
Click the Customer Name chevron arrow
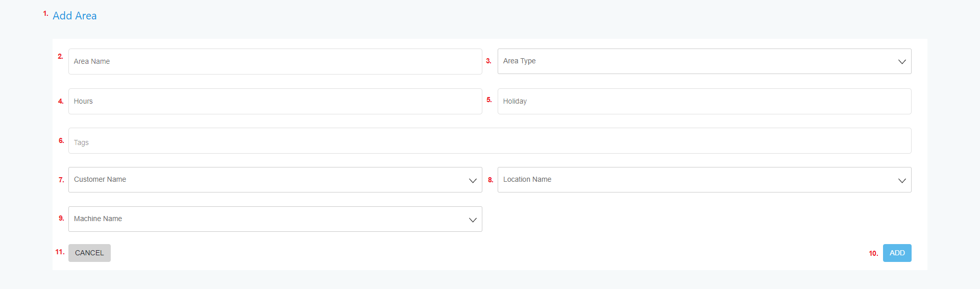[x=473, y=181]
